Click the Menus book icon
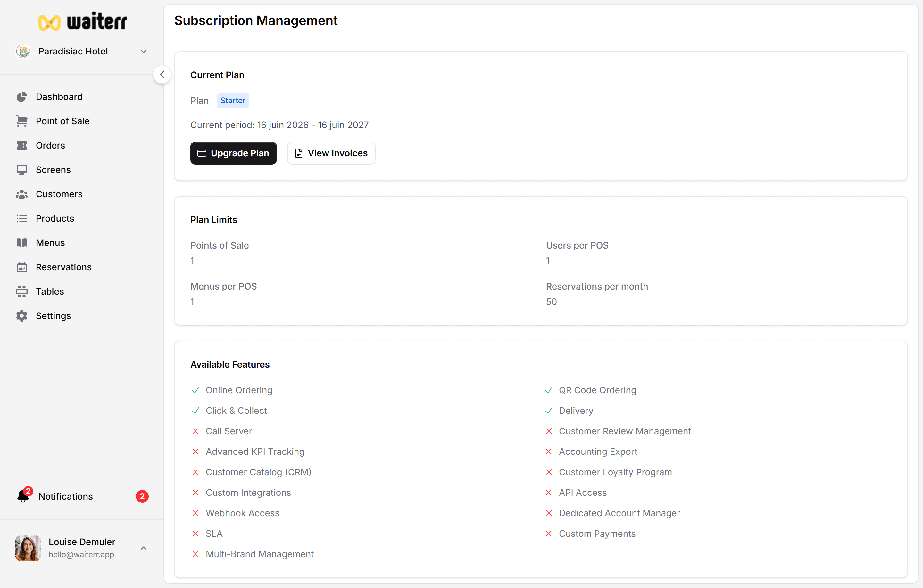 pyautogui.click(x=22, y=243)
